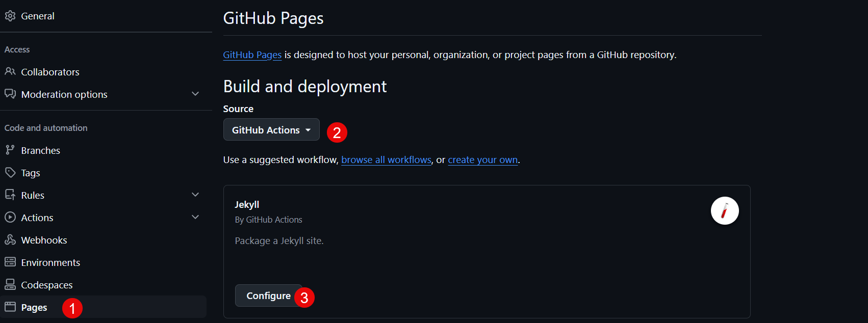Click the 'Code and automation' section heading
Viewport: 868px width, 323px height.
tap(46, 128)
